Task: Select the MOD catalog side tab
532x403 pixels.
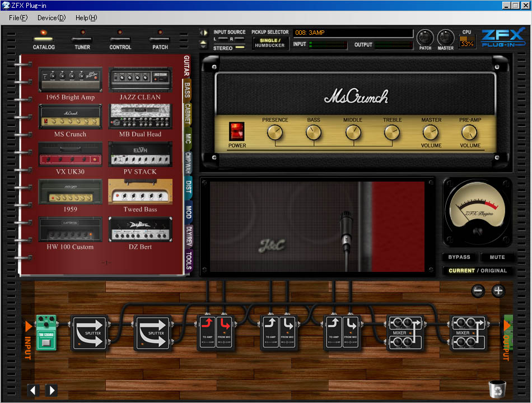Action: pos(189,211)
